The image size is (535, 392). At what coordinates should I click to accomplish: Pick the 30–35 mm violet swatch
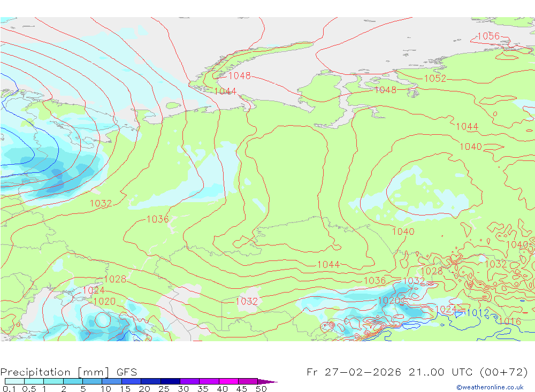point(189,381)
